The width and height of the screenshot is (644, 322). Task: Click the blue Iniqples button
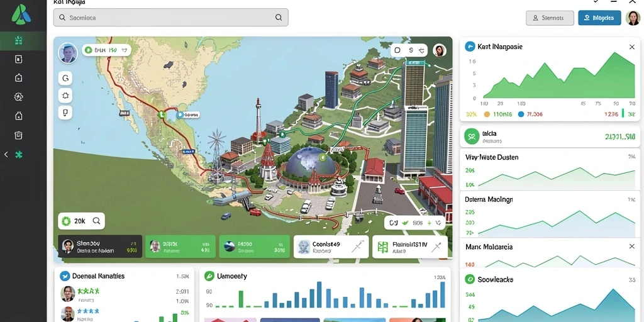(599, 18)
